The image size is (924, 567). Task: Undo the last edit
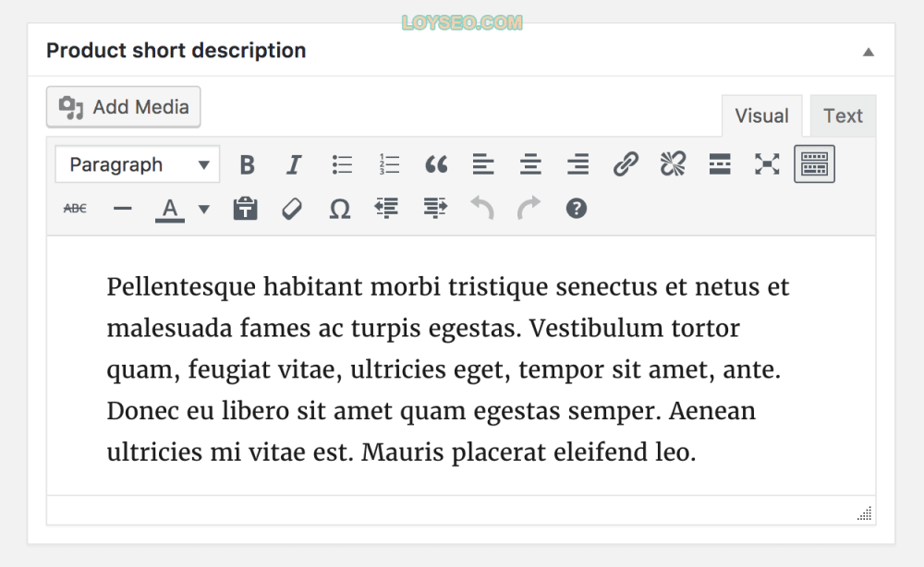pos(482,208)
